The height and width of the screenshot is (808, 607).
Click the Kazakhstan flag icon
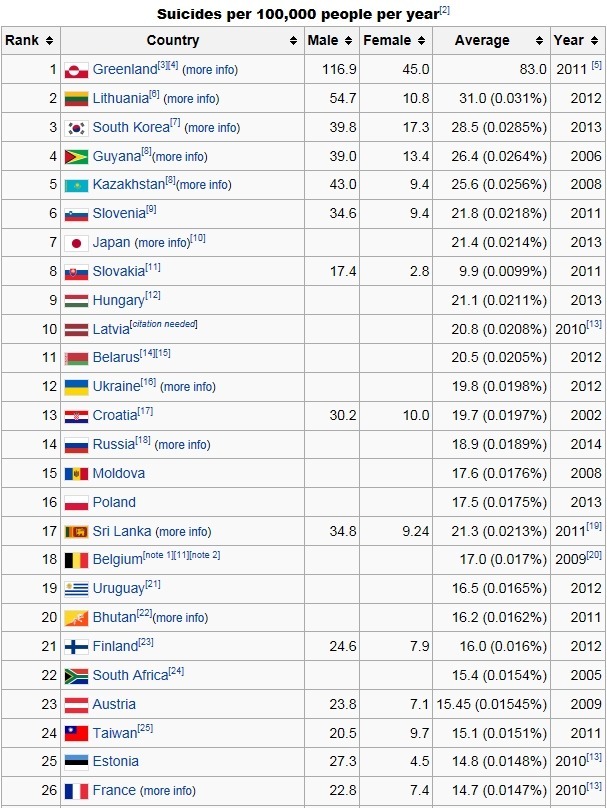point(77,185)
